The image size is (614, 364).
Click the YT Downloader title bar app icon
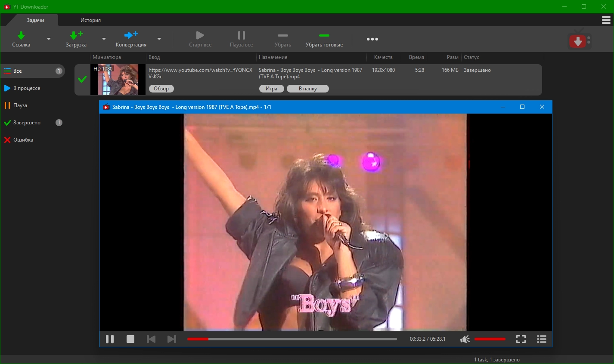click(7, 7)
